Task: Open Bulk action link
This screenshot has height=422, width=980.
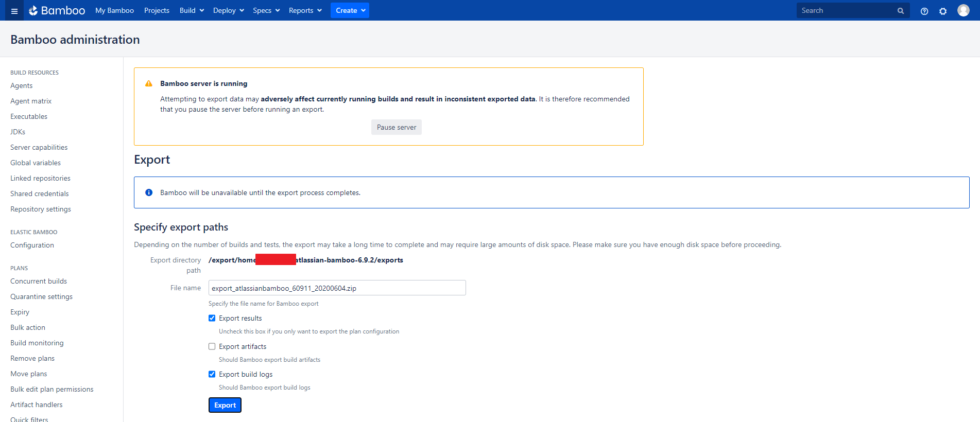Action: 28,327
